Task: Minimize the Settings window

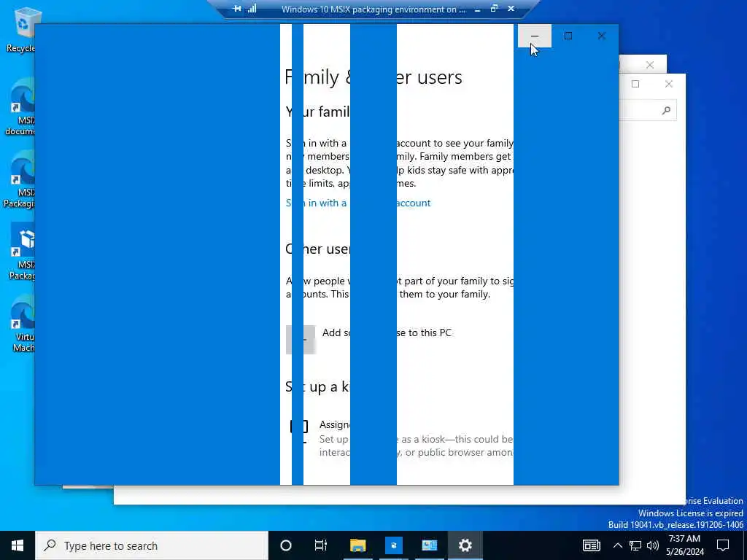Action: pos(535,36)
